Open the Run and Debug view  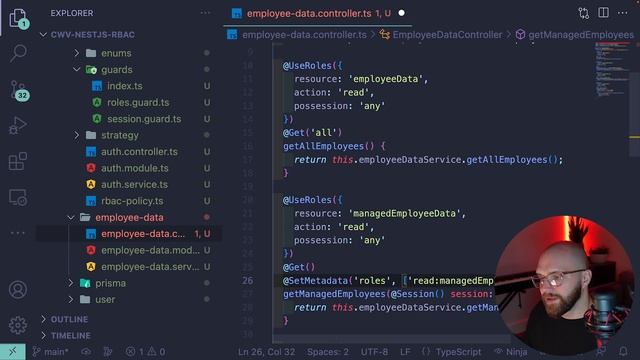(18, 126)
